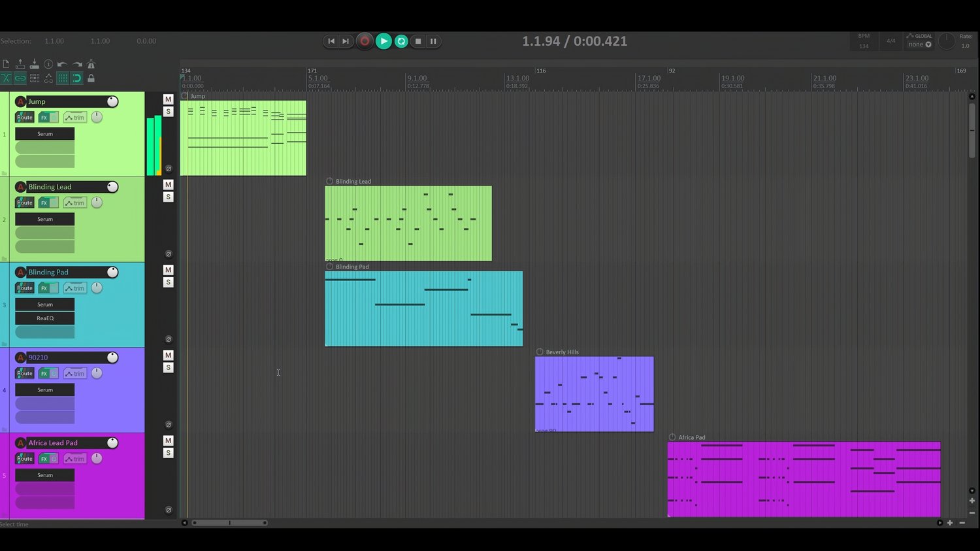Record-arm the Blinding Pad track
Viewport: 980px width, 551px height.
click(20, 272)
